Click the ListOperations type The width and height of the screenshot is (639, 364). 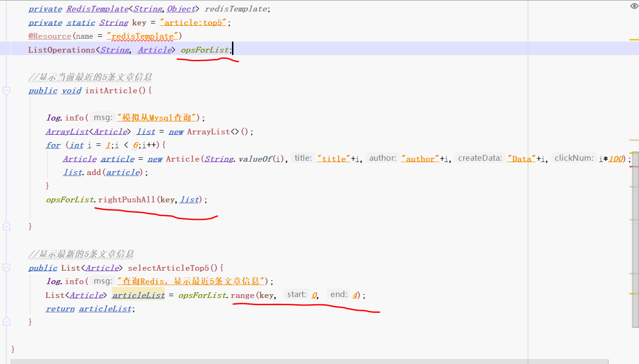tap(62, 50)
